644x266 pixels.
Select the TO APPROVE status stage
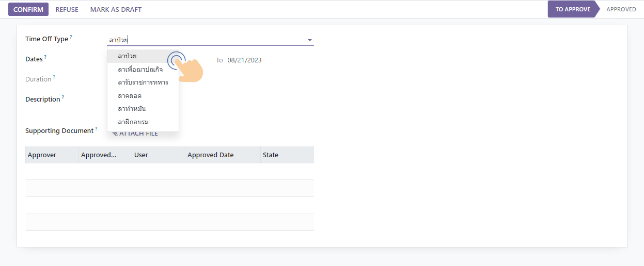pos(572,9)
